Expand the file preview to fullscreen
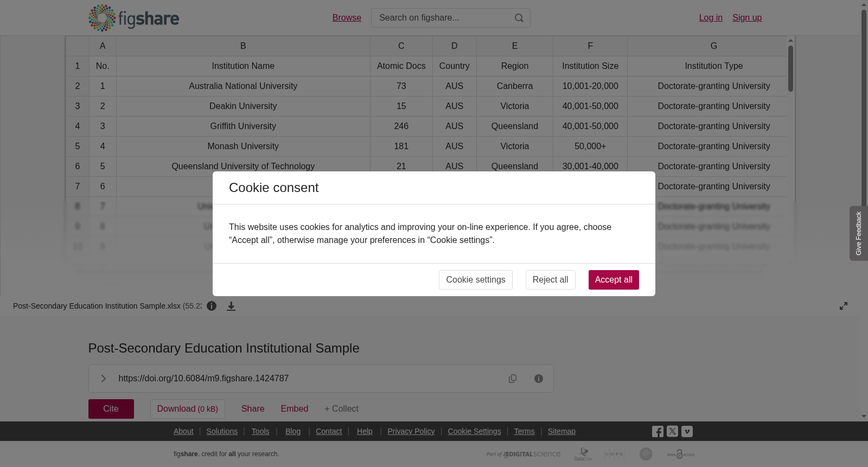Viewport: 868px width, 467px height. click(x=844, y=306)
